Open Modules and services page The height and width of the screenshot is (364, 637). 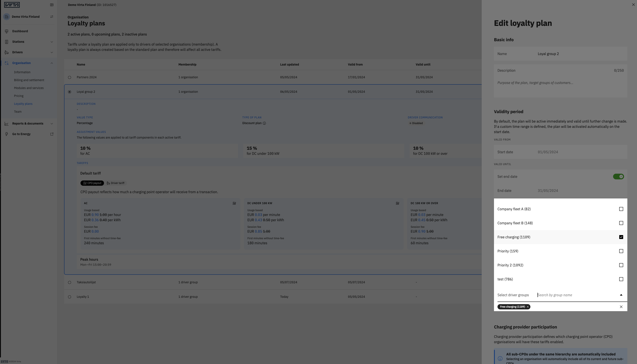pos(29,88)
